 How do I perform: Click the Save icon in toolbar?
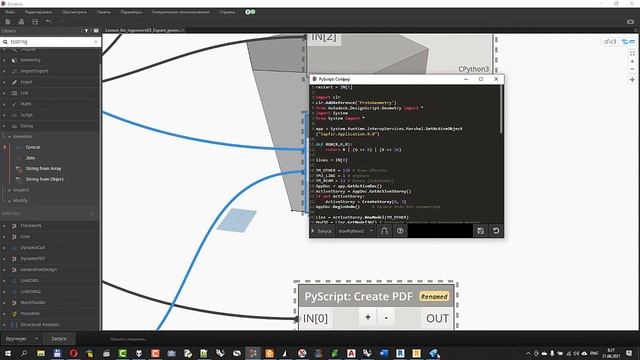tap(35, 22)
